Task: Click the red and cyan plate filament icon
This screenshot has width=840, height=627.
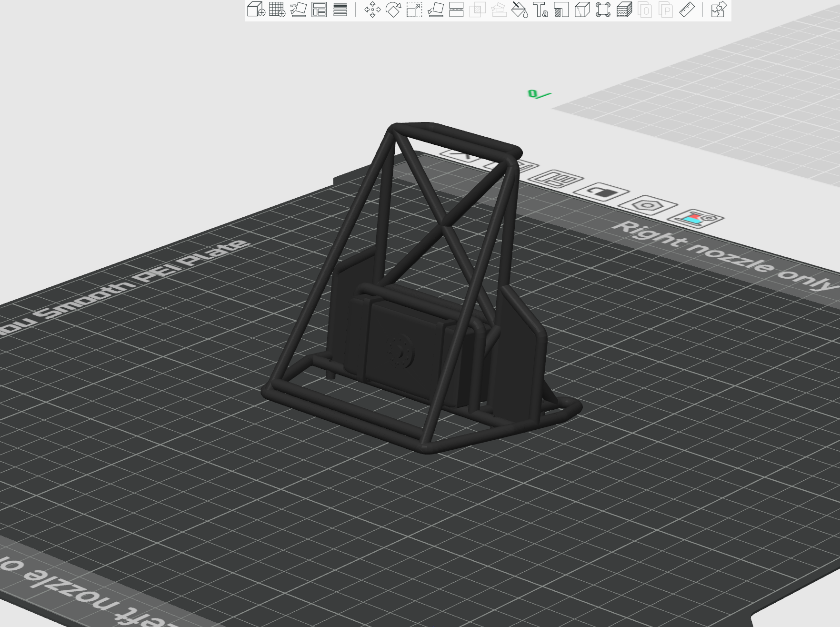Action: [696, 219]
